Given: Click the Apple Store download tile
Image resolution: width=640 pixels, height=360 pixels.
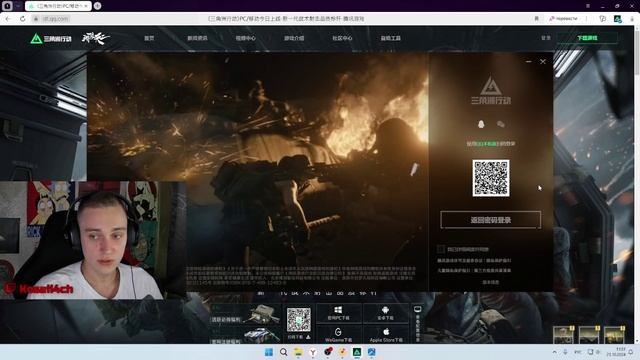Looking at the screenshot, I should [x=385, y=335].
